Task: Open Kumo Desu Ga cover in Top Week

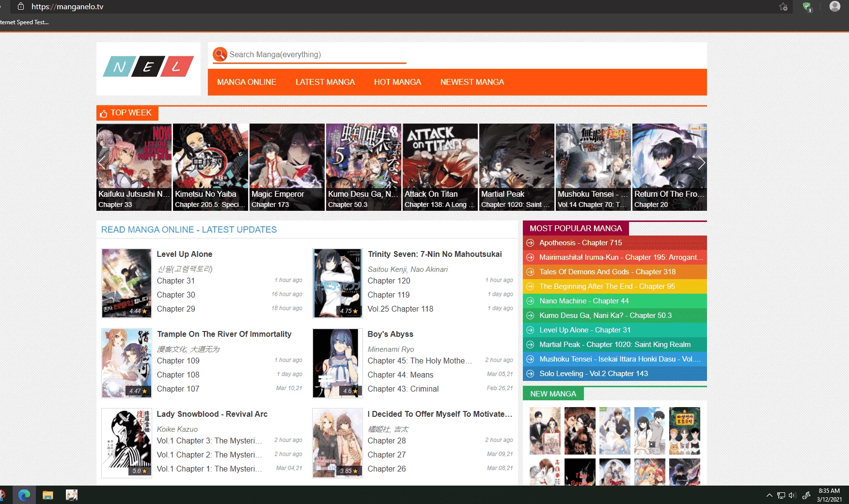Action: [363, 167]
